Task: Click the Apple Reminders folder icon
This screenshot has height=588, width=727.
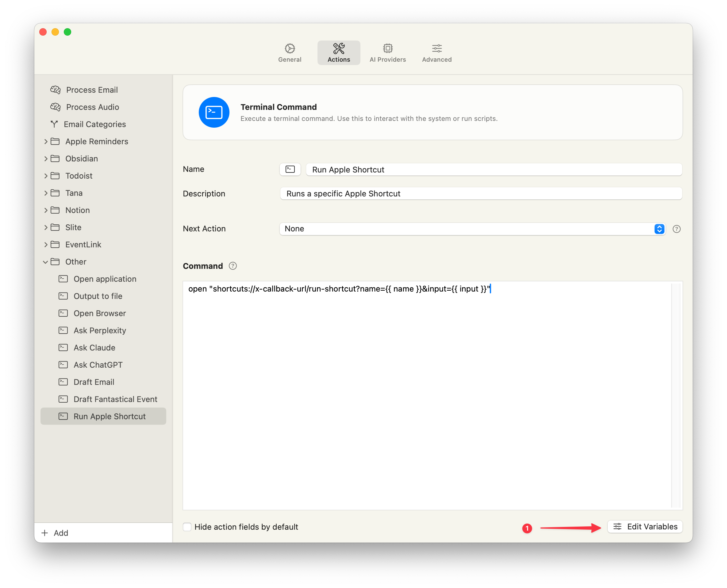Action: click(x=55, y=141)
